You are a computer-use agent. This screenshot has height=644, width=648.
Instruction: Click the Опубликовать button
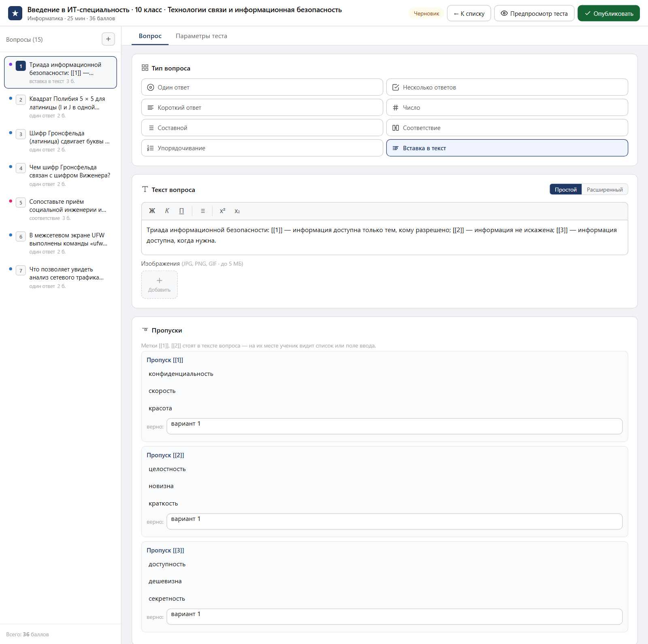tap(609, 13)
